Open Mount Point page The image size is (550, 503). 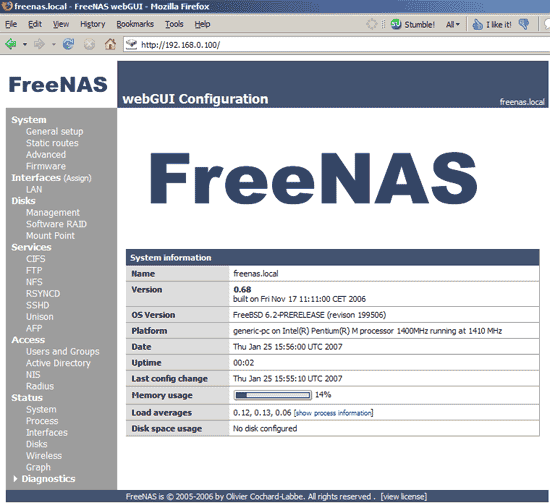pyautogui.click(x=50, y=236)
